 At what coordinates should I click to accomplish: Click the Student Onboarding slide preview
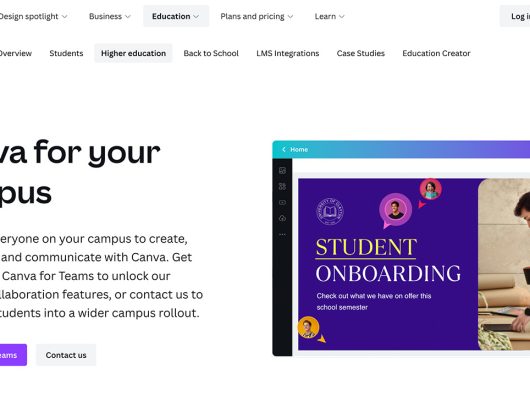pyautogui.click(x=414, y=264)
